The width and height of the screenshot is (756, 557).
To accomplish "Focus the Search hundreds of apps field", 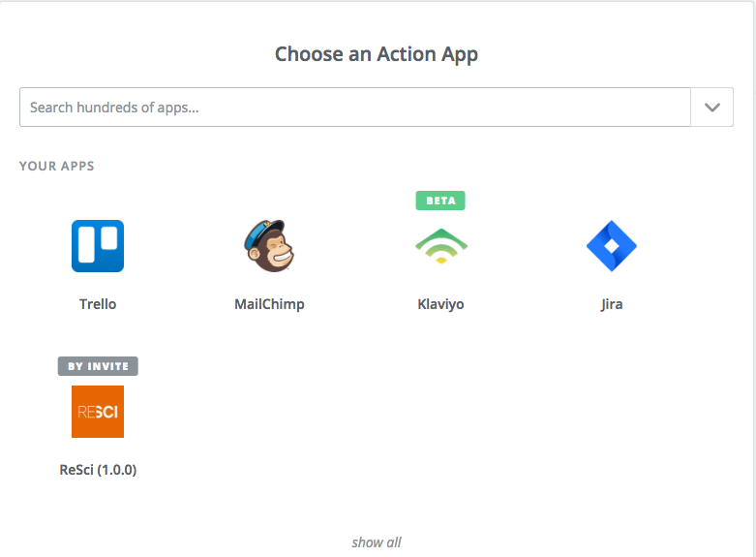I will 355,108.
